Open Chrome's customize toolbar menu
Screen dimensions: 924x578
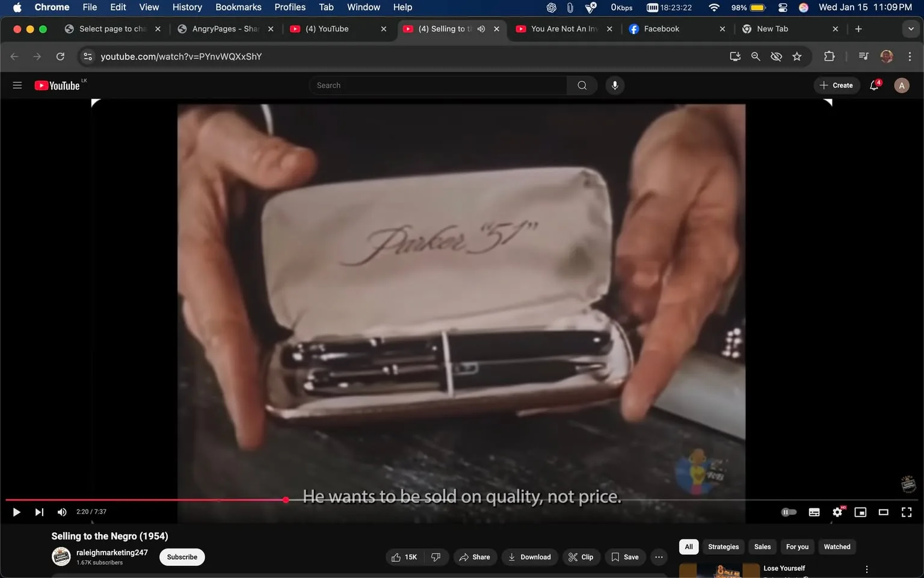tap(910, 56)
